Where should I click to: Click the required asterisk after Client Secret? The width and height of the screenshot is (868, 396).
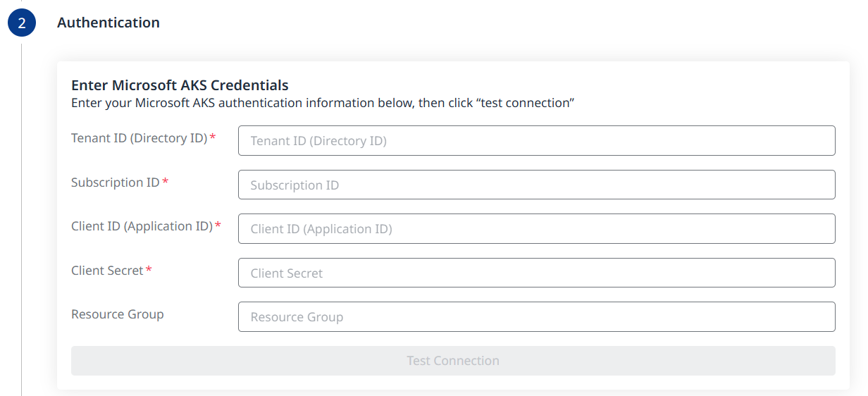pos(149,270)
